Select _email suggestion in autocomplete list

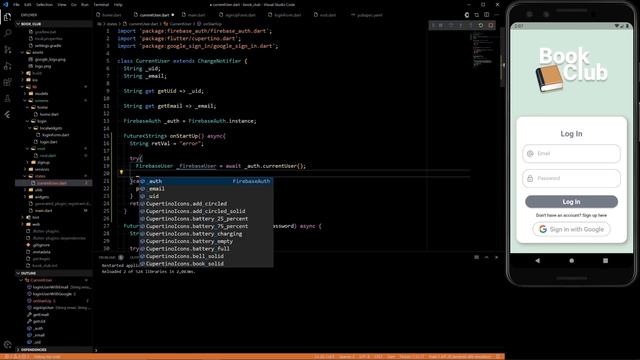pos(206,189)
